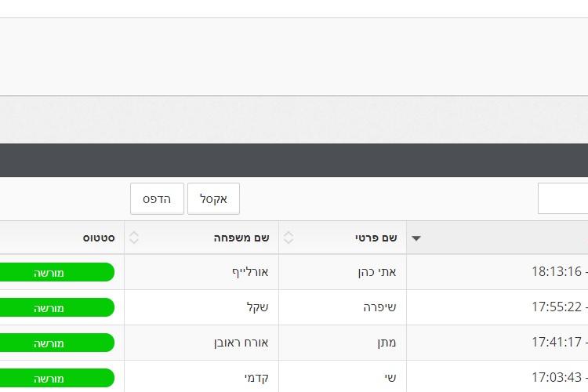Click the סטטוס column header

[x=62, y=238]
